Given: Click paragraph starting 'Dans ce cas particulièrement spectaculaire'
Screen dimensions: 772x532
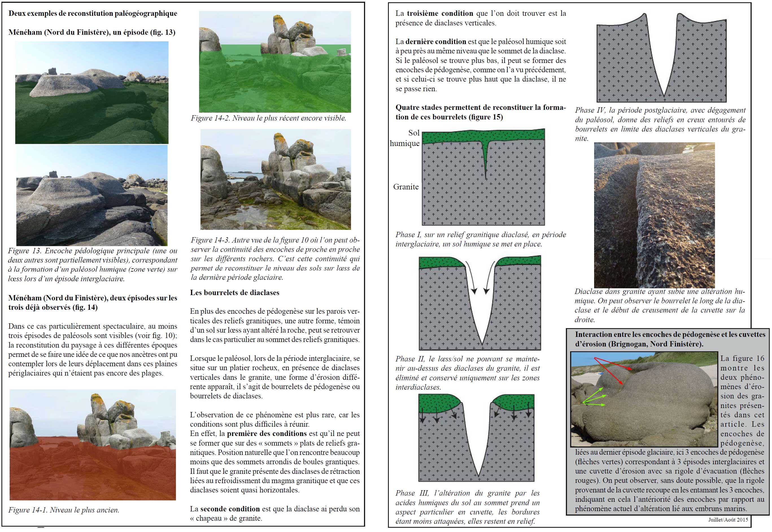Looking at the screenshot, I should pyautogui.click(x=93, y=349).
